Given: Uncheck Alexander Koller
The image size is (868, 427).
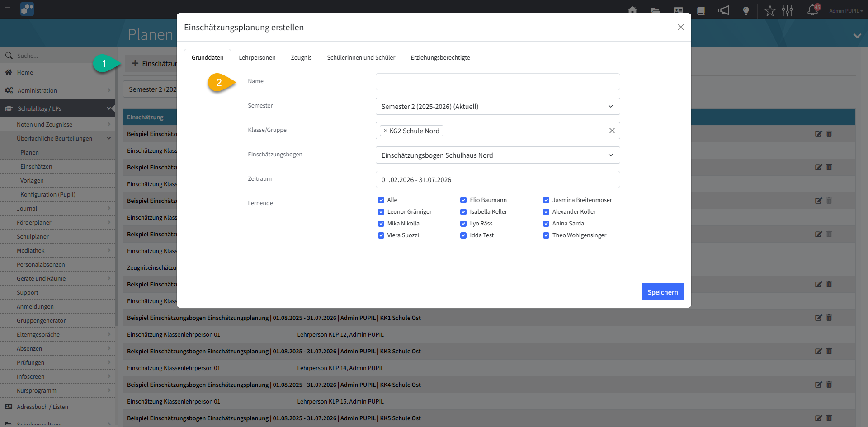Looking at the screenshot, I should pyautogui.click(x=546, y=212).
